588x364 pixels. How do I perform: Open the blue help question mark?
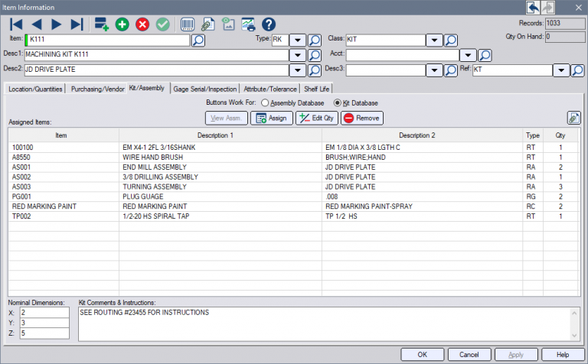coord(269,24)
